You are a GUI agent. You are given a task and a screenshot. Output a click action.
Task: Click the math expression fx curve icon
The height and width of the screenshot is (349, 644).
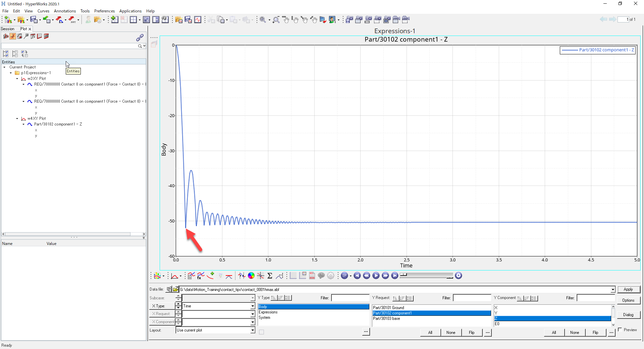201,276
